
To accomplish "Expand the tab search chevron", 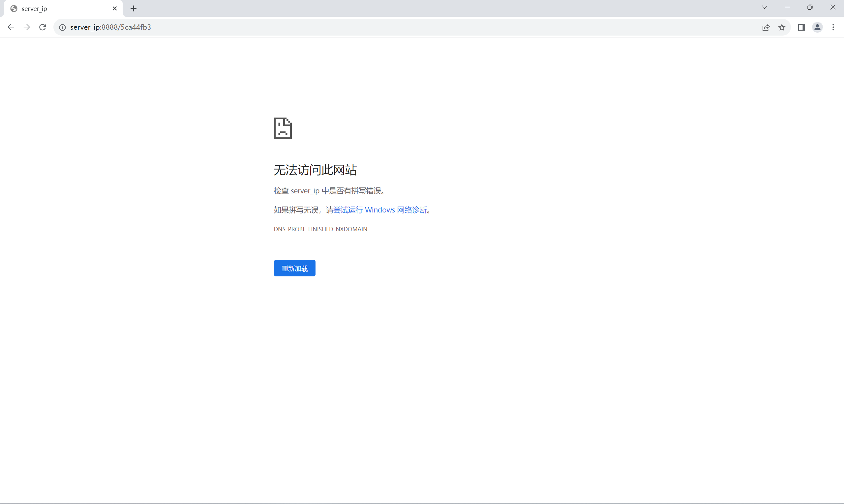I will (x=765, y=7).
